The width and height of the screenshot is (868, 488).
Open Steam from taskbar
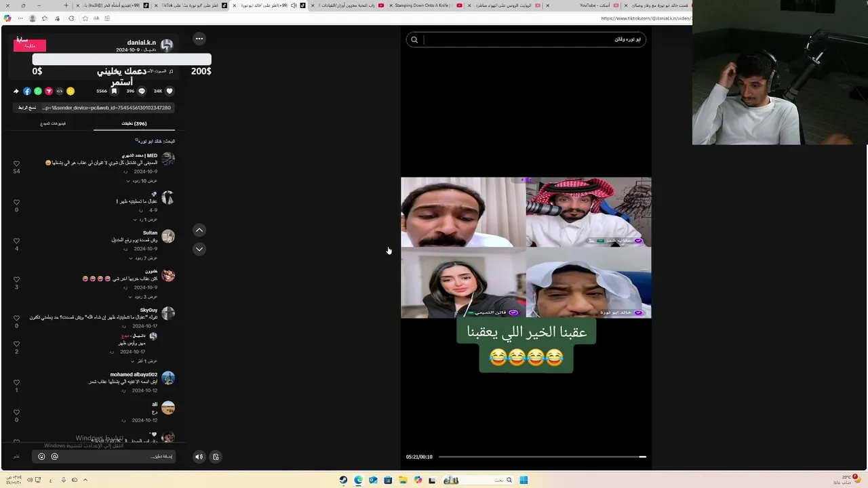[x=343, y=480]
